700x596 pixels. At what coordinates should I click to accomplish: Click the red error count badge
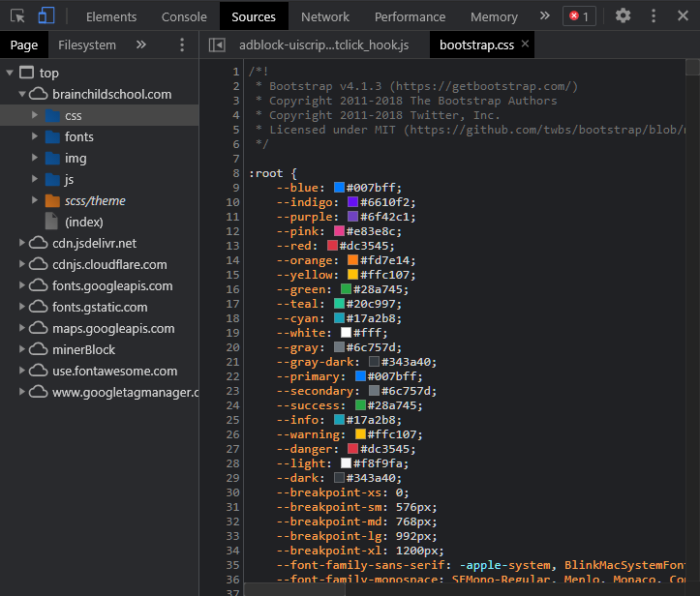click(579, 16)
